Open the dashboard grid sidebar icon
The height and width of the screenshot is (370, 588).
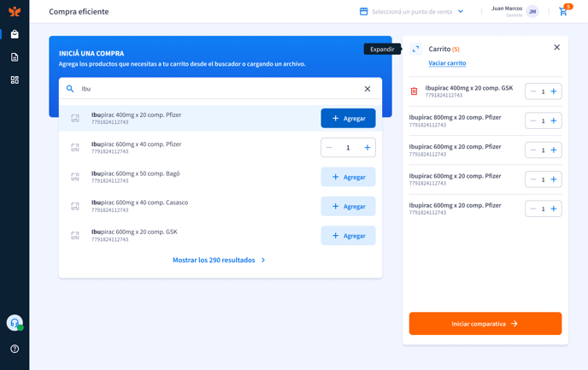pyautogui.click(x=15, y=79)
